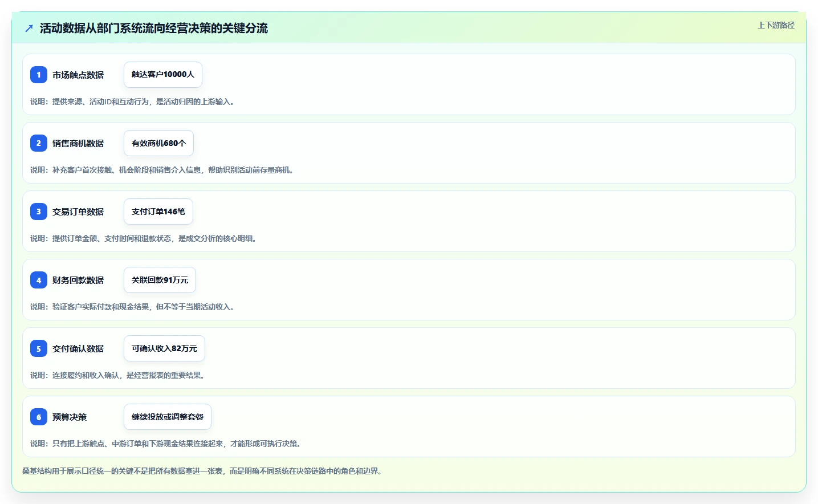Select step number 2 badge
Viewport: 818px width, 504px height.
[39, 143]
